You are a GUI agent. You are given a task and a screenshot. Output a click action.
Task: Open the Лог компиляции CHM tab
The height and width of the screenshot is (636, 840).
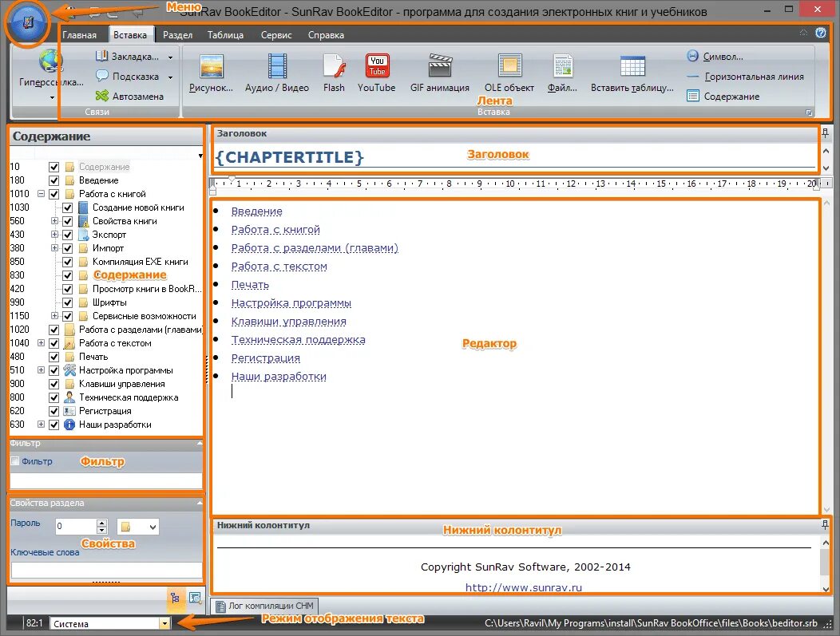coord(264,606)
